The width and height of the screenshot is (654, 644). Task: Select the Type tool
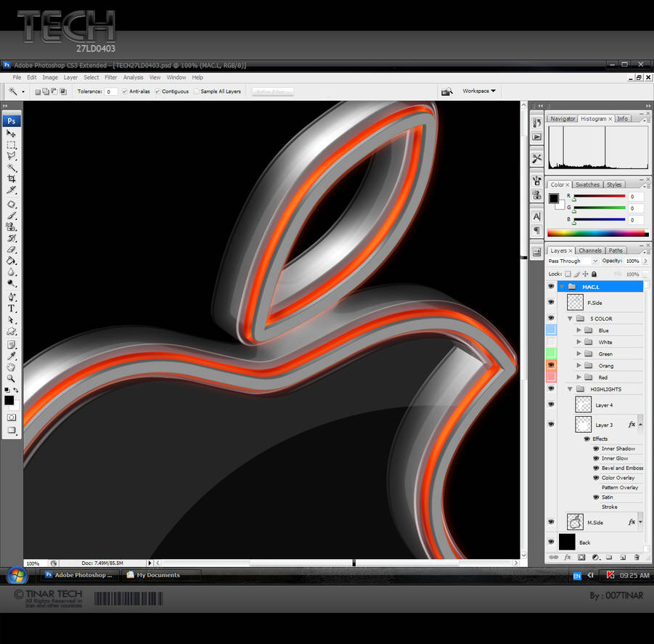(12, 309)
